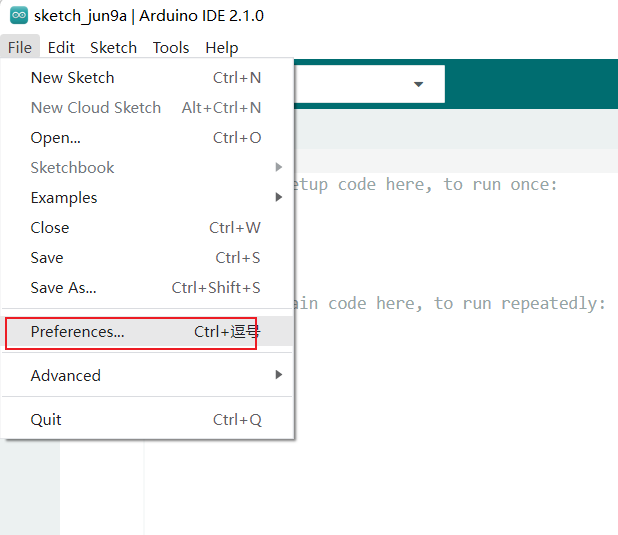Image resolution: width=618 pixels, height=535 pixels.
Task: Quit the Arduino IDE via Quit
Action: click(x=46, y=420)
